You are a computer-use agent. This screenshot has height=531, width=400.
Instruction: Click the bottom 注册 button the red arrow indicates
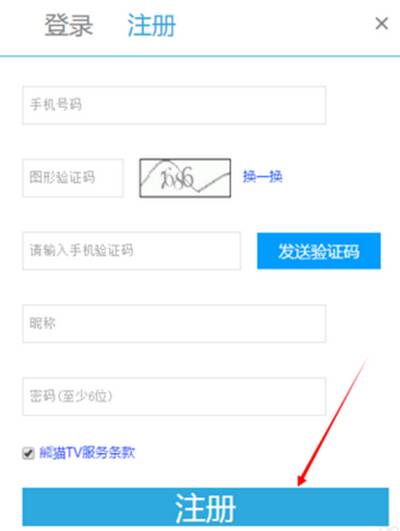(x=206, y=507)
